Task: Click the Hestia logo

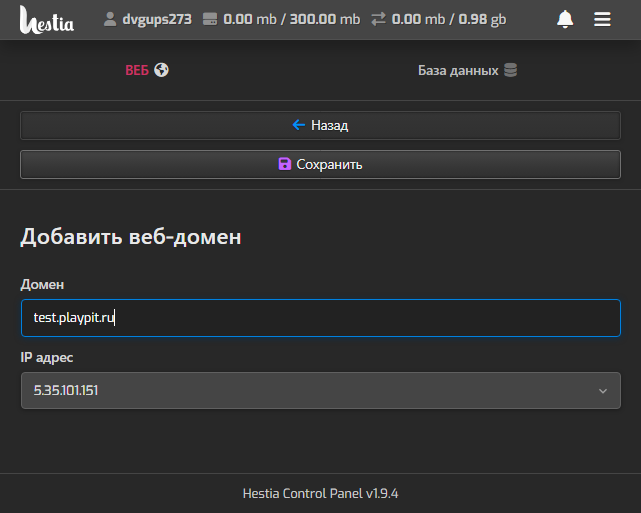Action: point(47,19)
